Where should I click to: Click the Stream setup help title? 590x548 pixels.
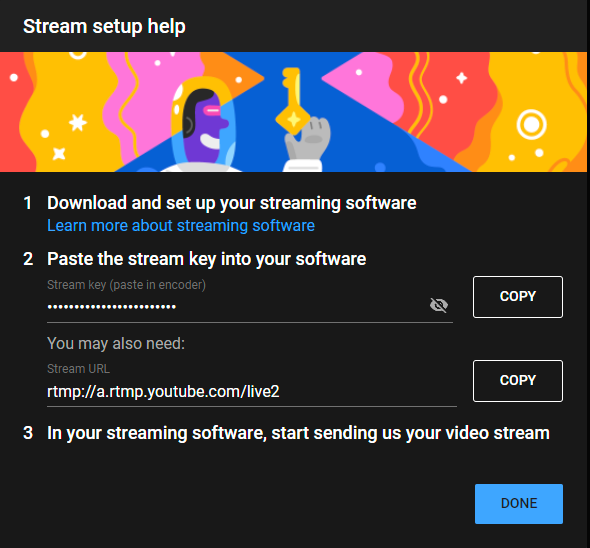pos(104,27)
